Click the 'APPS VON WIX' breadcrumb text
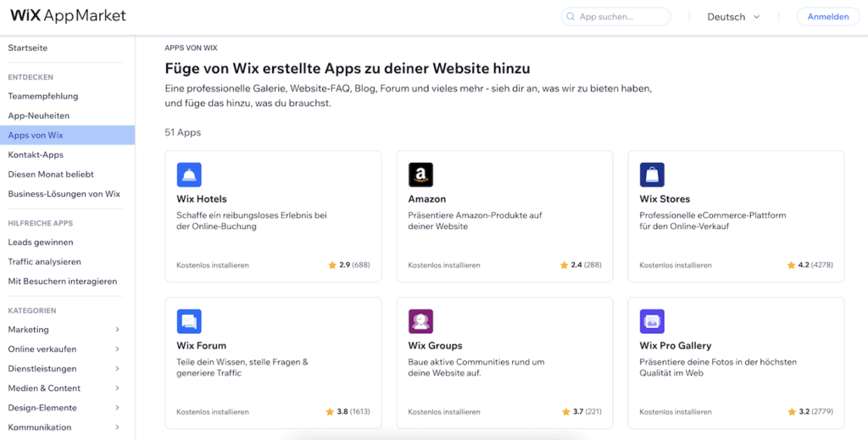Viewport: 868px width, 440px height. coord(191,48)
